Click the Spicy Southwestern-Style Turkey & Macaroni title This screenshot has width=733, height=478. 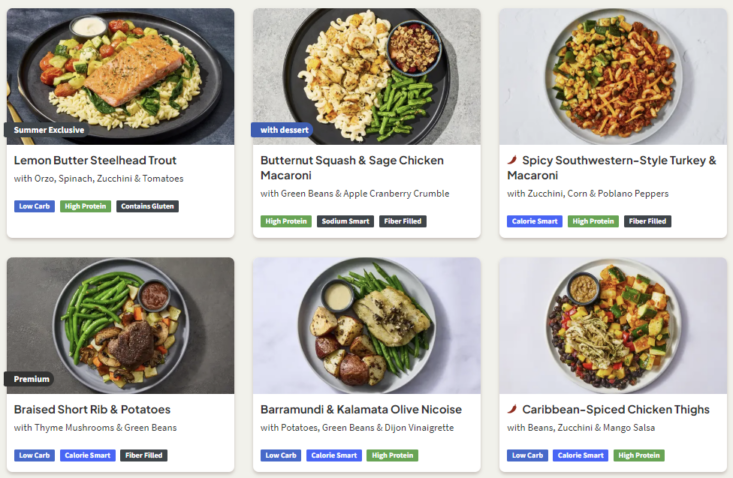pos(611,168)
